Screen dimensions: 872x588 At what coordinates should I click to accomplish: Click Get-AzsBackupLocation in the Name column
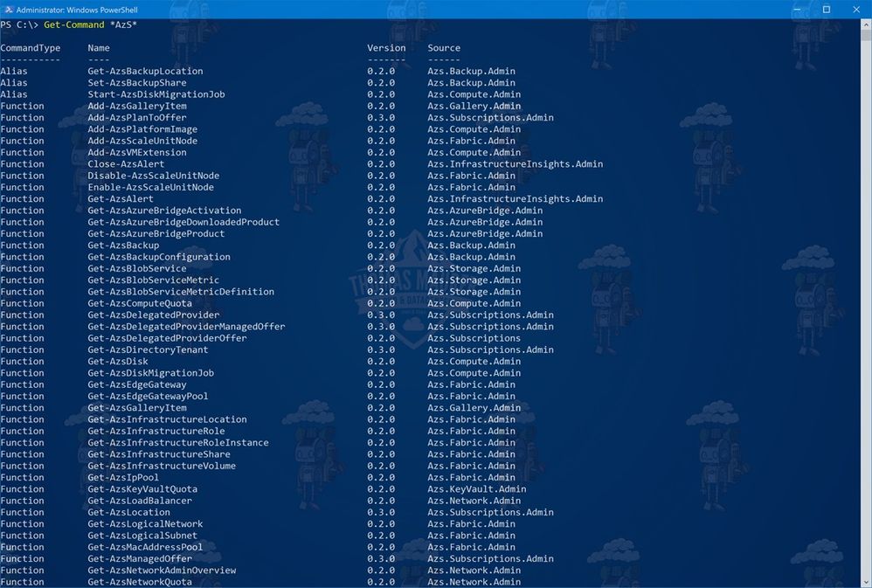[x=145, y=71]
